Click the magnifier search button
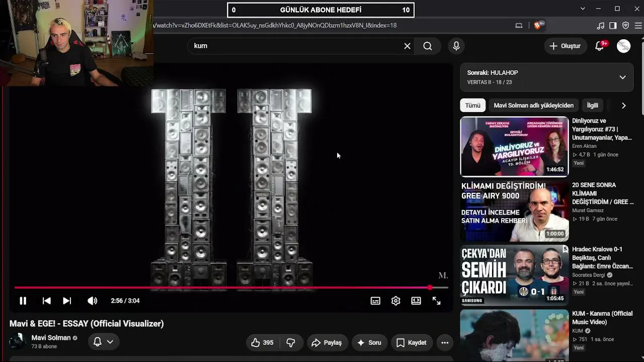The width and height of the screenshot is (644, 362). click(x=428, y=46)
